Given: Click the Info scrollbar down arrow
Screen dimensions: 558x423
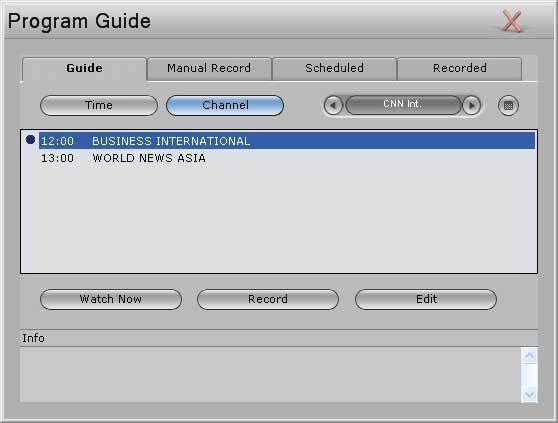Looking at the screenshot, I should point(530,395).
